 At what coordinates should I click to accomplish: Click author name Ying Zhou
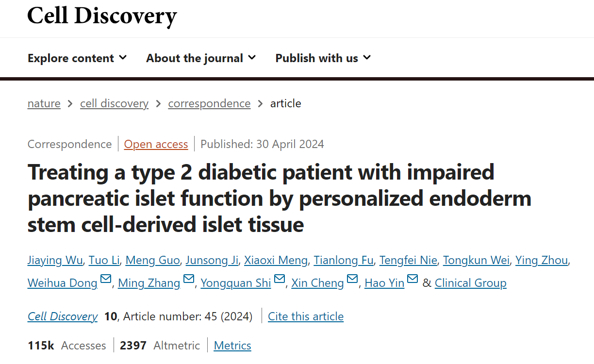tap(541, 260)
